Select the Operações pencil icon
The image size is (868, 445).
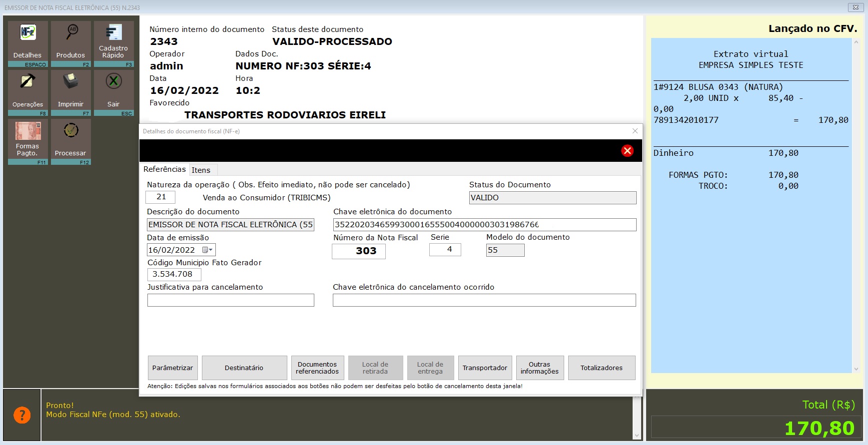[x=28, y=82]
